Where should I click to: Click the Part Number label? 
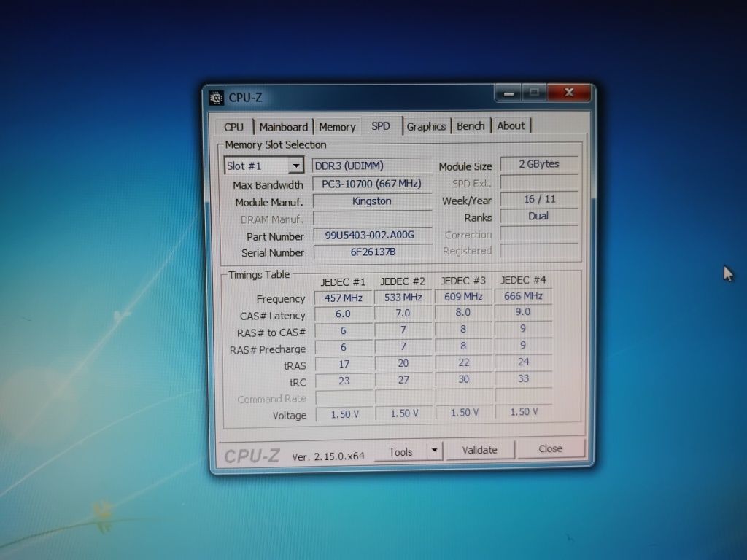click(275, 237)
